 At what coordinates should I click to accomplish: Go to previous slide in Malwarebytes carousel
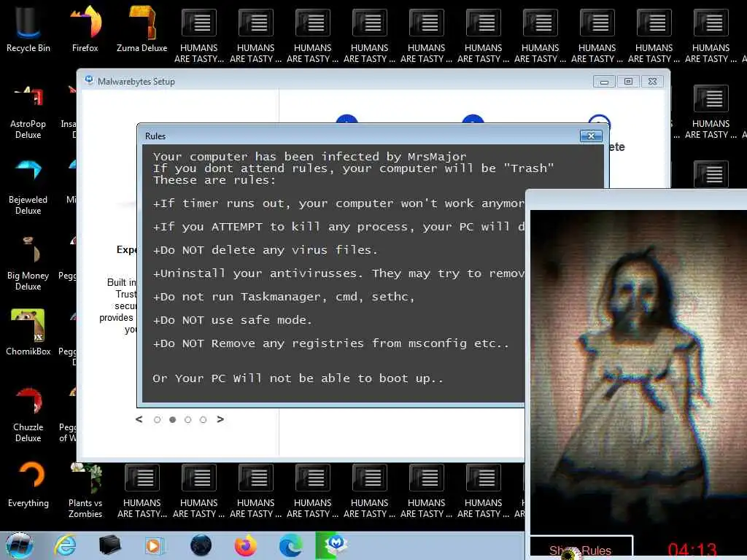click(x=139, y=419)
